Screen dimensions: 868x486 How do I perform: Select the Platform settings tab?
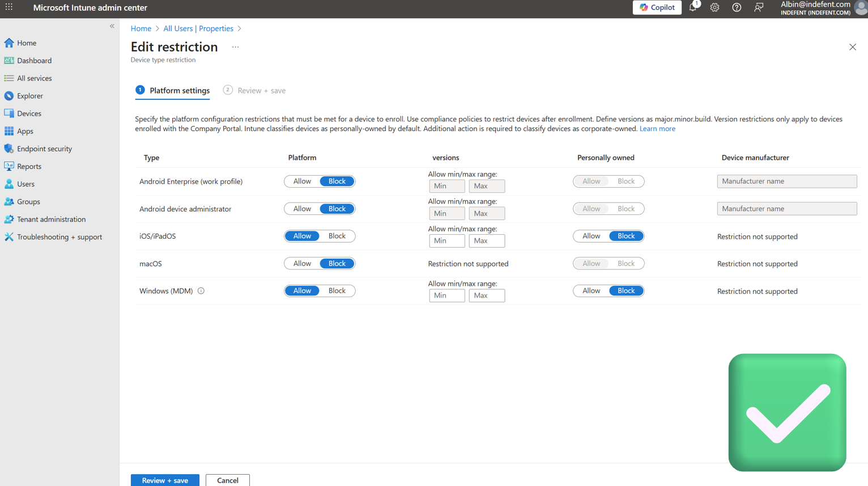tap(172, 91)
